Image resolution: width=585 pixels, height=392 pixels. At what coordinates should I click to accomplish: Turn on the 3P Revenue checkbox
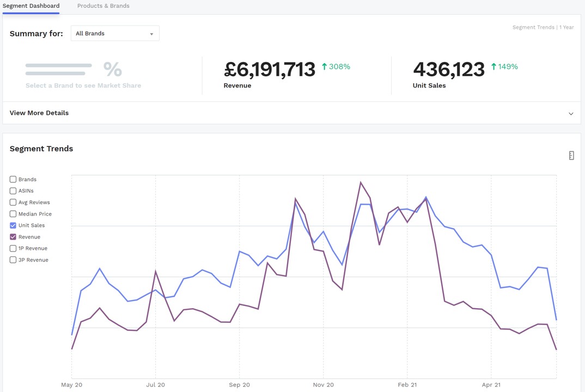click(13, 260)
